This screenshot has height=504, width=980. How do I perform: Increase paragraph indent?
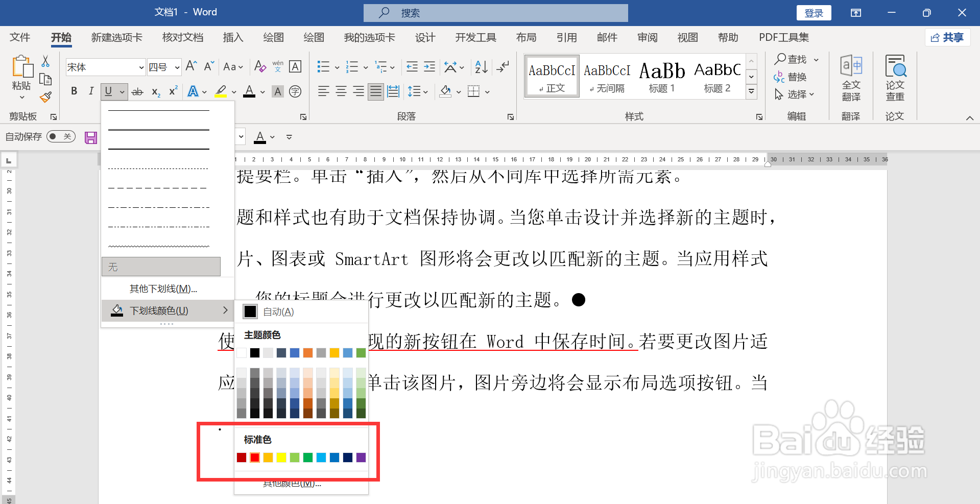pyautogui.click(x=429, y=66)
